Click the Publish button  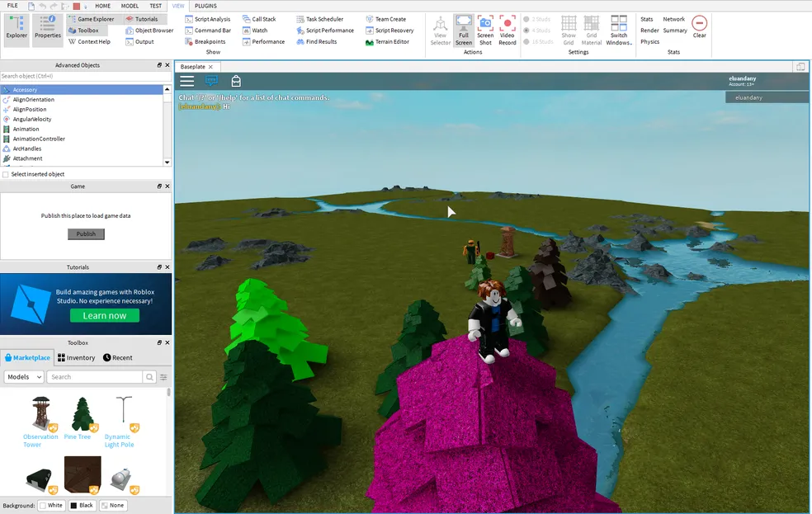pyautogui.click(x=86, y=234)
